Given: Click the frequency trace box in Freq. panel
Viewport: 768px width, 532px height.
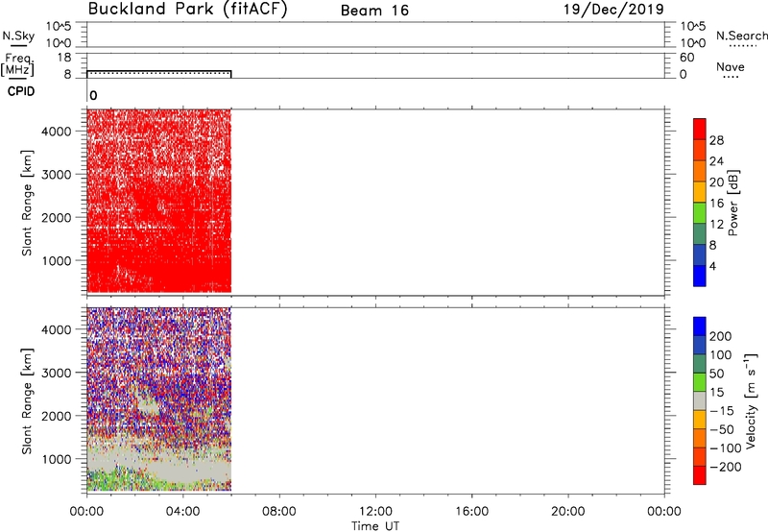Looking at the screenshot, I should (x=158, y=74).
